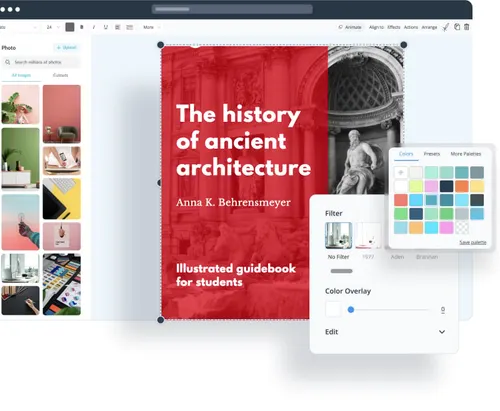Click the duplicate copy icon
This screenshot has width=500, height=411.
457,27
